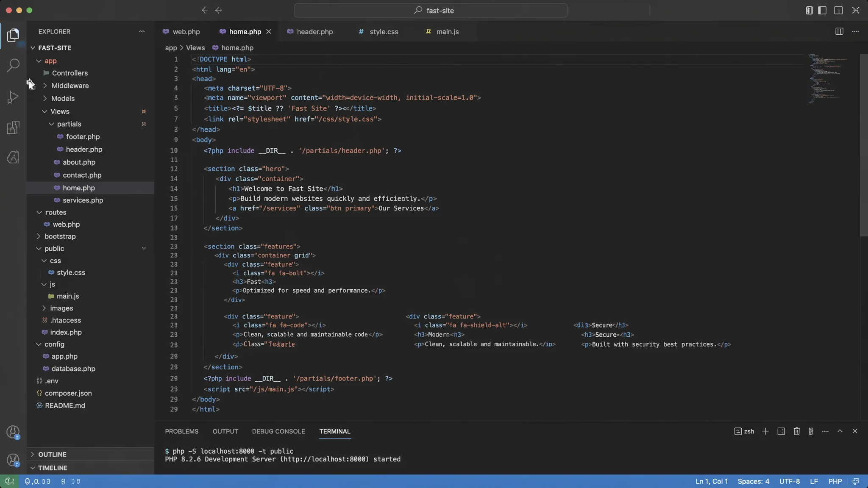This screenshot has height=488, width=868.
Task: Open footer.php in the explorer
Action: pyautogui.click(x=83, y=137)
